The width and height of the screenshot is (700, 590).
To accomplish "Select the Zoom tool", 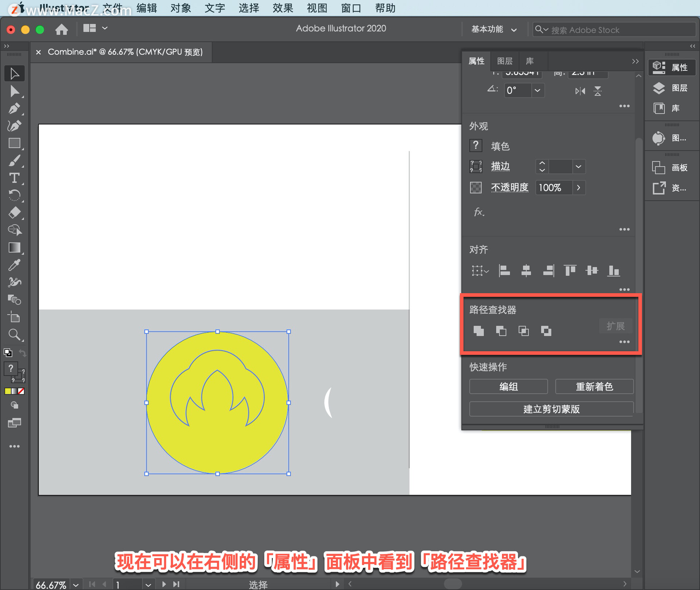I will click(14, 334).
